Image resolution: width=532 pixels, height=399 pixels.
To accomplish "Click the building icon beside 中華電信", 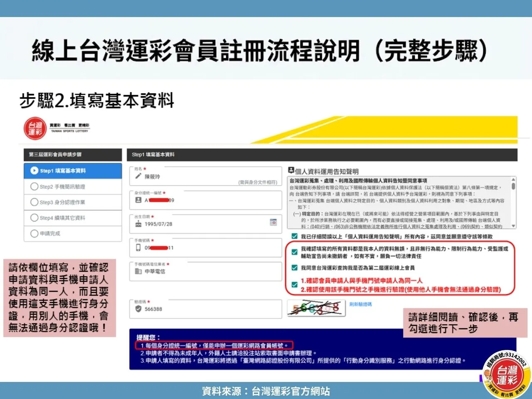I will tap(138, 271).
